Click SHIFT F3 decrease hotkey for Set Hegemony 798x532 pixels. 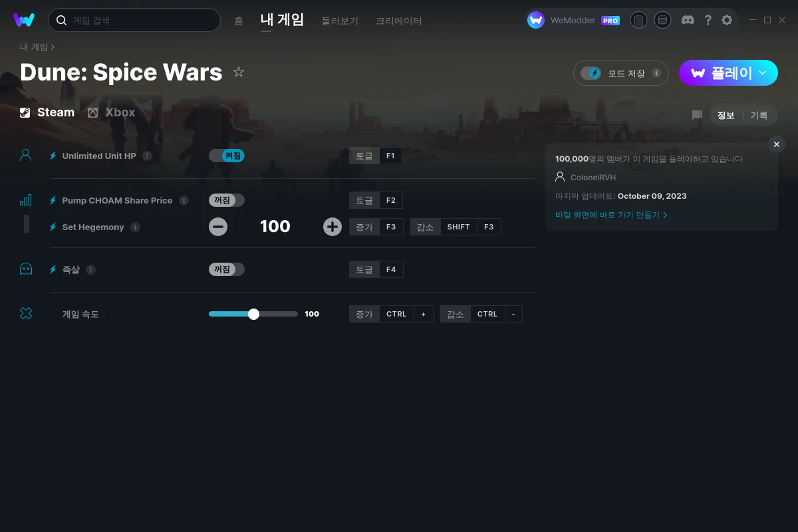click(x=470, y=227)
